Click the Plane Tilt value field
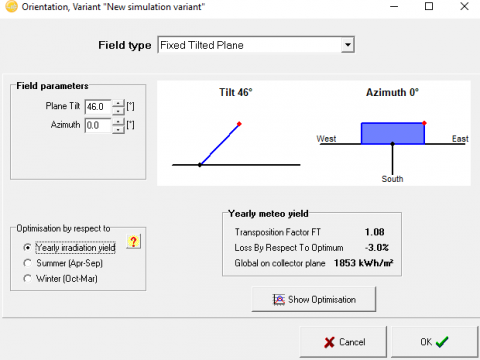Viewport: 480px width, 360px height. 98,107
